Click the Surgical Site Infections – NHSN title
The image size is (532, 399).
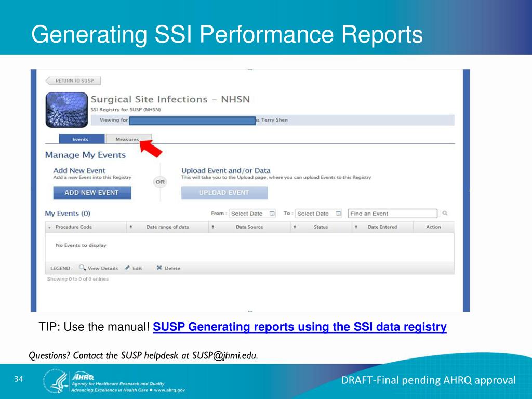[170, 99]
